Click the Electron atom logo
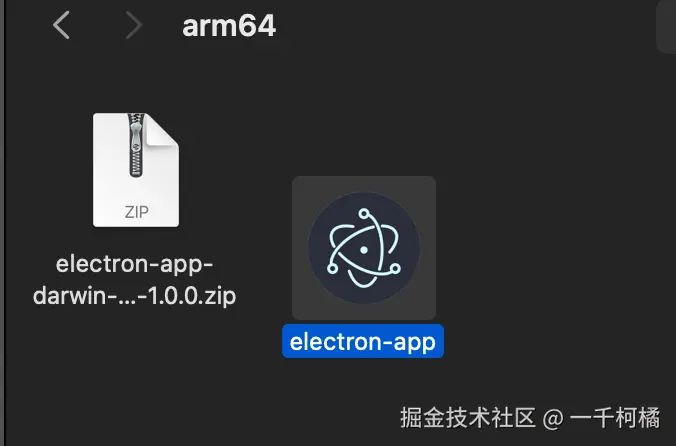676x446 pixels. point(364,248)
